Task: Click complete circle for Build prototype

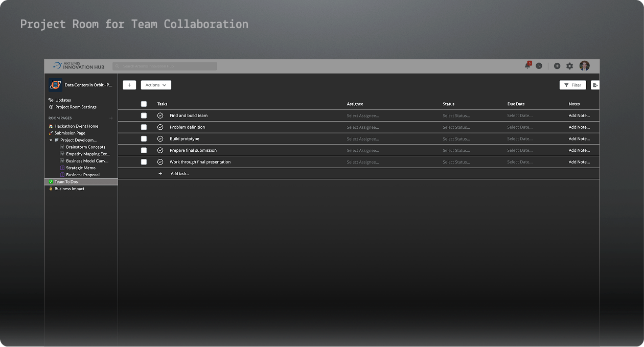Action: 160,139
